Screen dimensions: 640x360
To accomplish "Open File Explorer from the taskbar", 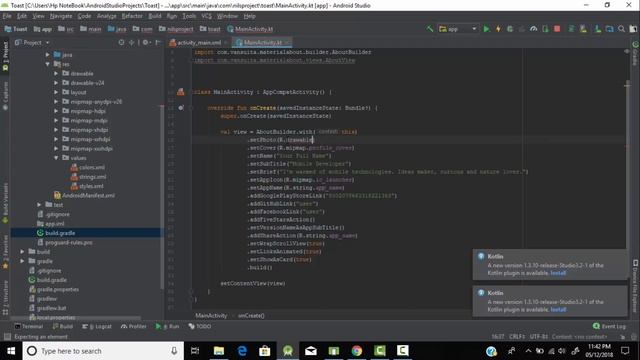I will pos(219,351).
